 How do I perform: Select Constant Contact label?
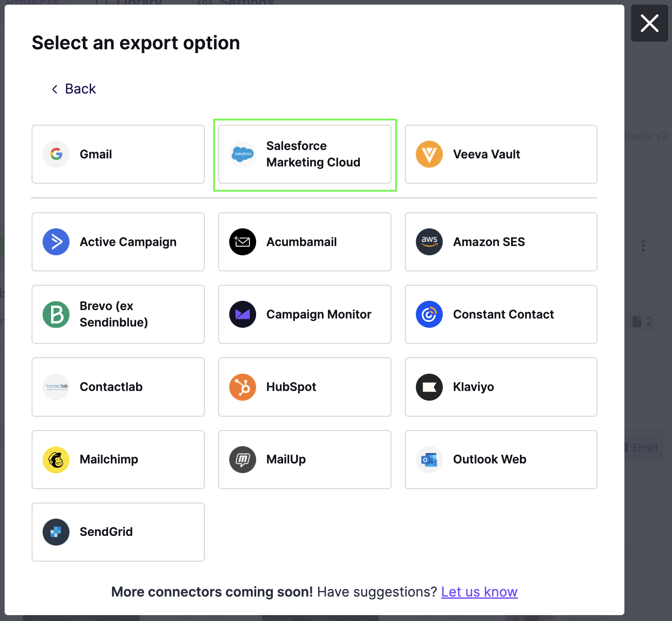click(x=503, y=314)
